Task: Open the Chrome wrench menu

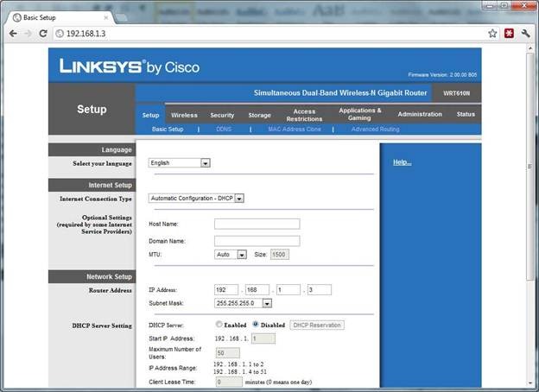Action: (525, 34)
